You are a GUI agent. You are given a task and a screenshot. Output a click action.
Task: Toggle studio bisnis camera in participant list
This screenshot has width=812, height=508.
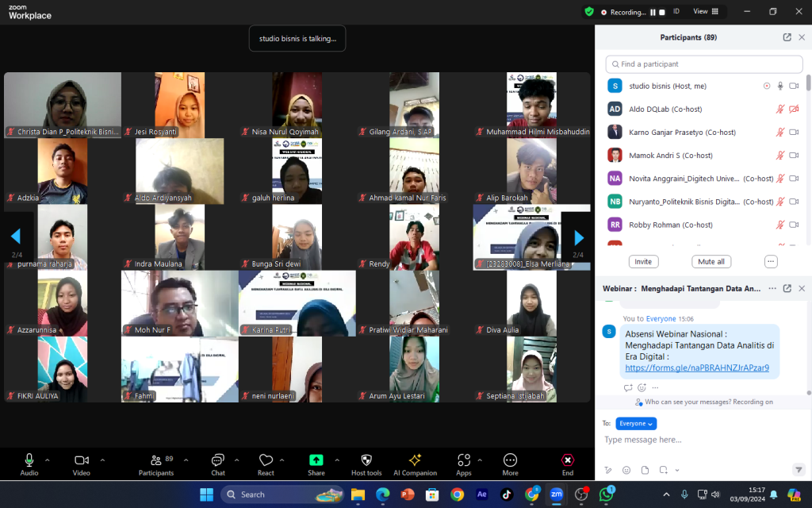coord(794,86)
